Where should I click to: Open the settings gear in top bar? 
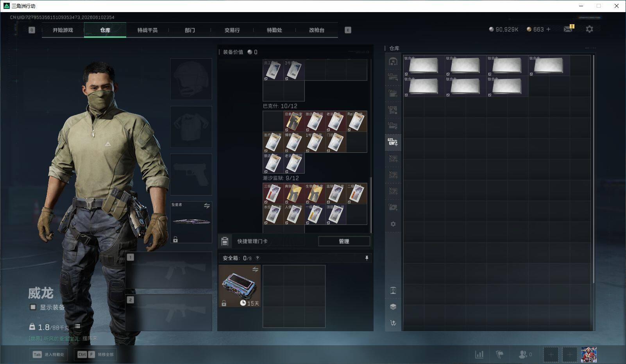(589, 29)
